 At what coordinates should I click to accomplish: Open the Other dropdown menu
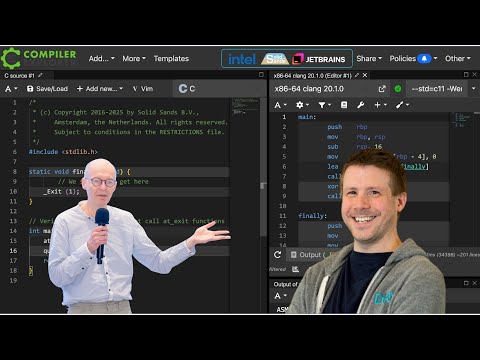click(458, 59)
